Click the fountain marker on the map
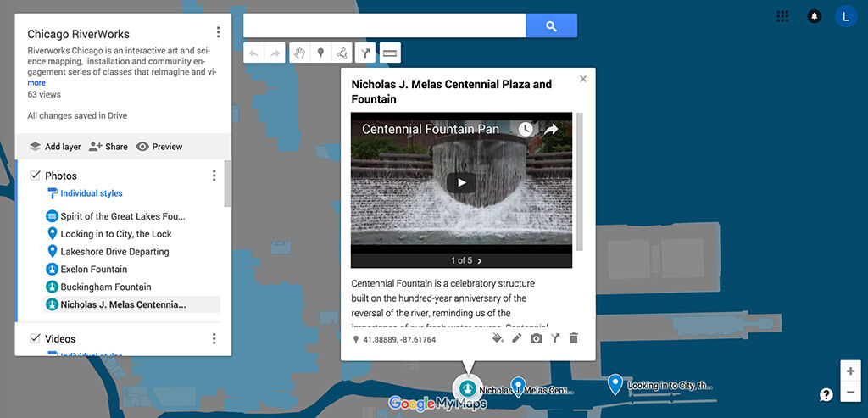Viewport: 868px width, 418px height. point(470,388)
